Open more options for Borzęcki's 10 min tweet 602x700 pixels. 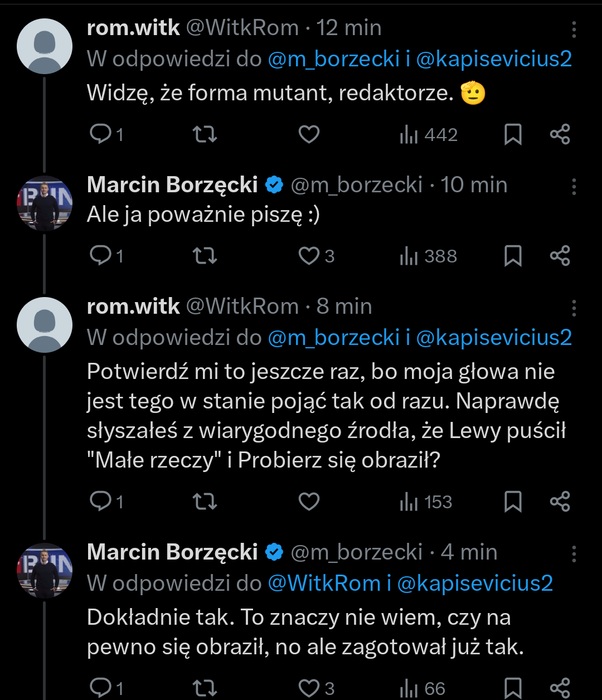click(574, 186)
